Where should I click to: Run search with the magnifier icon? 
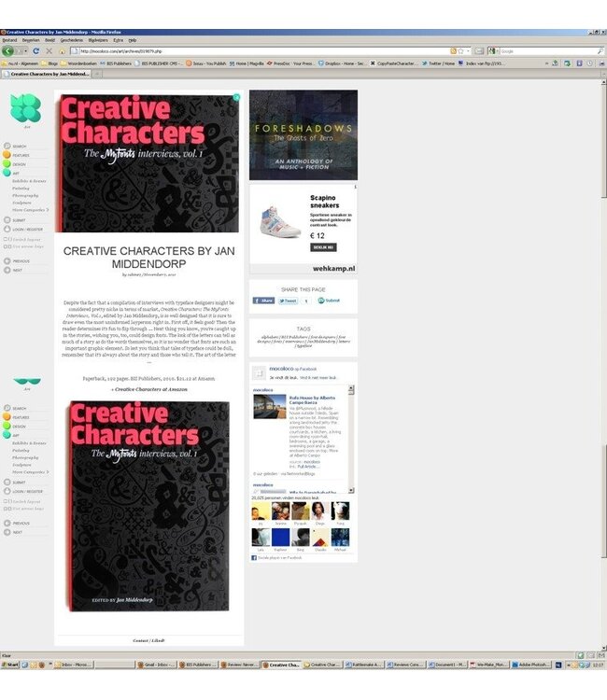600,51
